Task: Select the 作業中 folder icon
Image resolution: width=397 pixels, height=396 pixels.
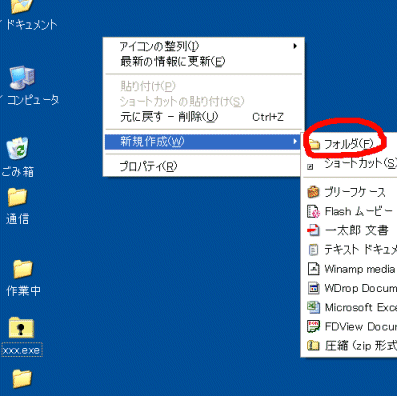Action: tap(23, 269)
